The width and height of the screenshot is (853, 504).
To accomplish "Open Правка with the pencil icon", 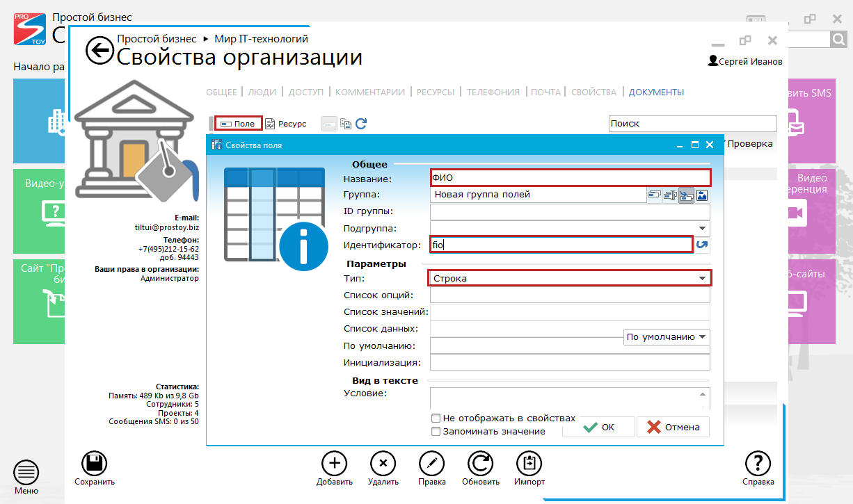I will point(431,464).
